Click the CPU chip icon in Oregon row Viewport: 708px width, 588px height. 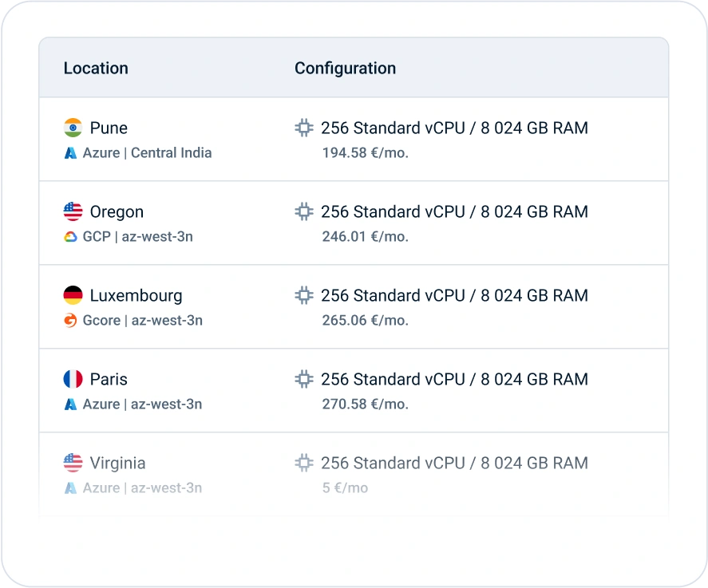point(304,211)
